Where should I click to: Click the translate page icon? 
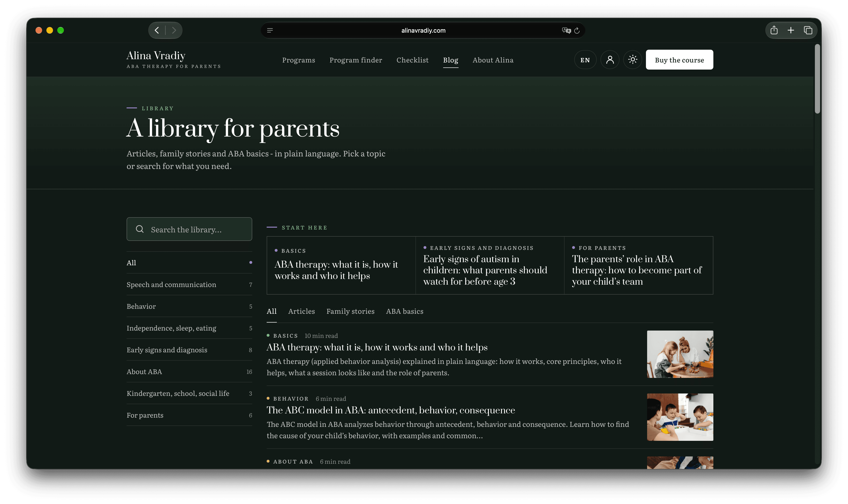tap(566, 31)
